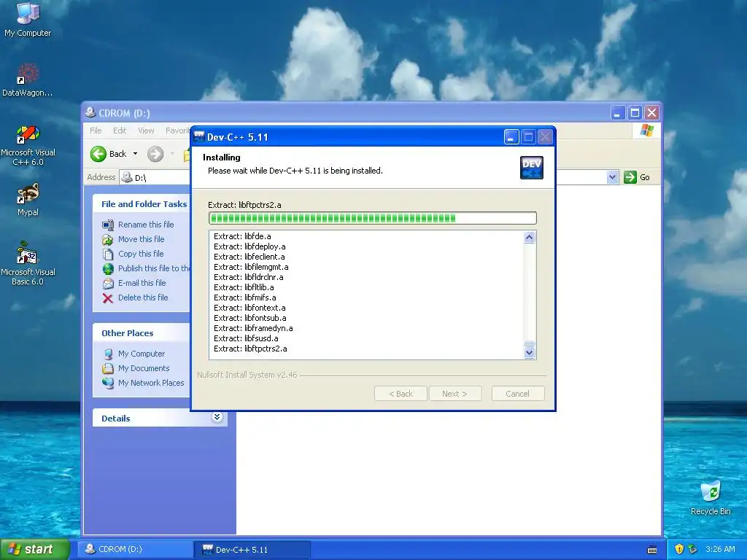Image resolution: width=747 pixels, height=560 pixels.
Task: Open the Back button history dropdown arrow
Action: (135, 154)
